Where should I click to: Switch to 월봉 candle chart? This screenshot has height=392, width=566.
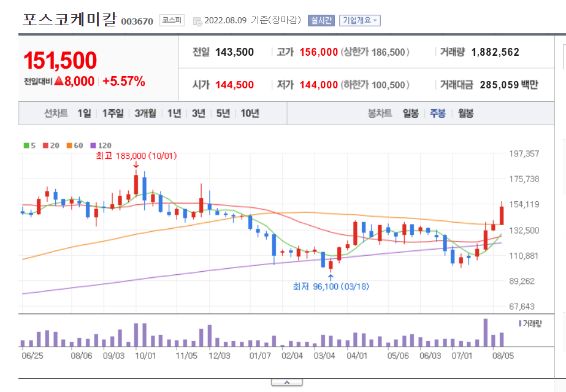click(x=465, y=113)
